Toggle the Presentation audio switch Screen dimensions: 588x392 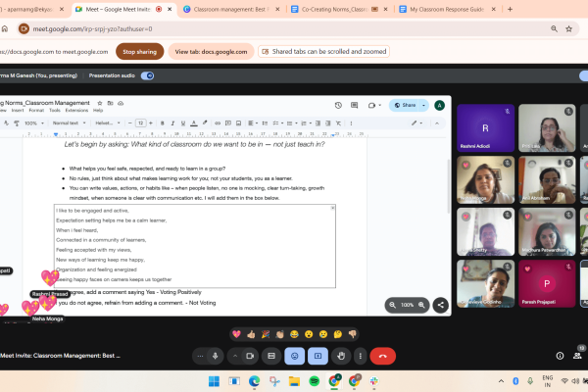(x=147, y=75)
